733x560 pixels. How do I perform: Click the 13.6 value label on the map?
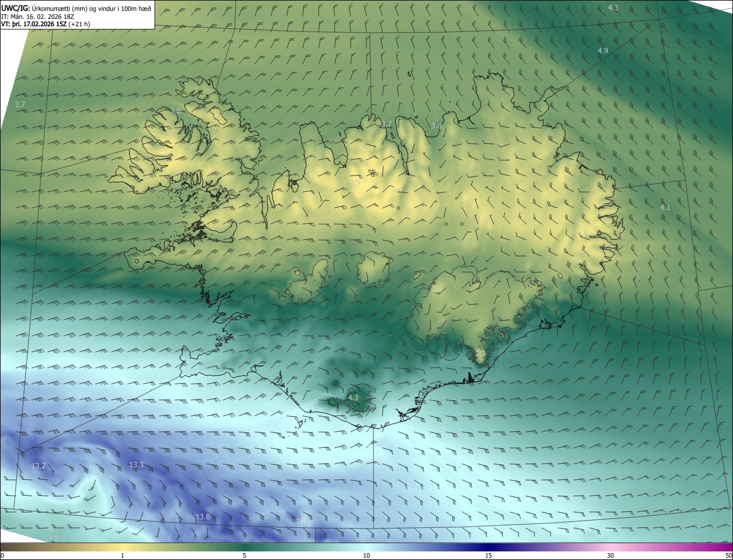pos(203,517)
